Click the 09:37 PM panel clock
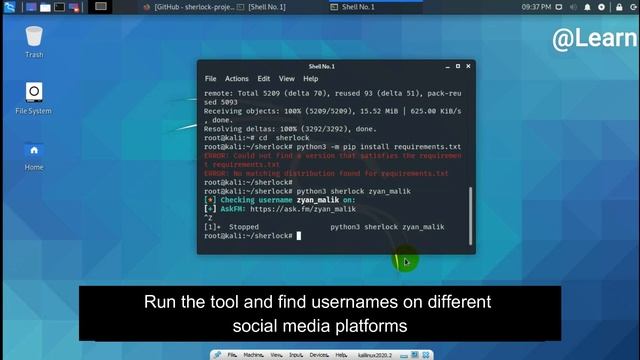This screenshot has width=640, height=360. coord(536,7)
